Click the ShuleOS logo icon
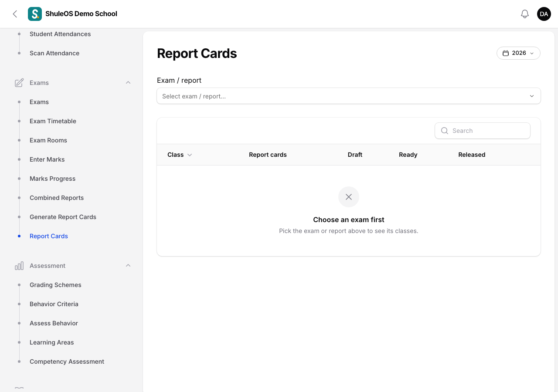Viewport: 558px width, 392px height. click(x=35, y=14)
